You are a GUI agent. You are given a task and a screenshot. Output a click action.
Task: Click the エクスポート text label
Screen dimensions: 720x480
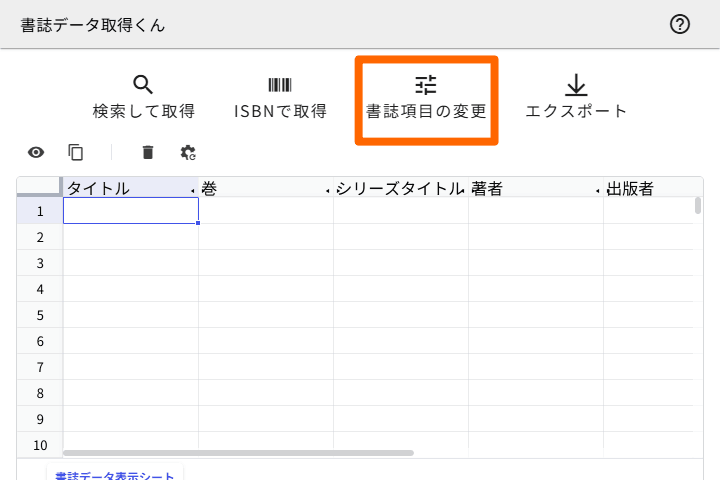pyautogui.click(x=576, y=111)
